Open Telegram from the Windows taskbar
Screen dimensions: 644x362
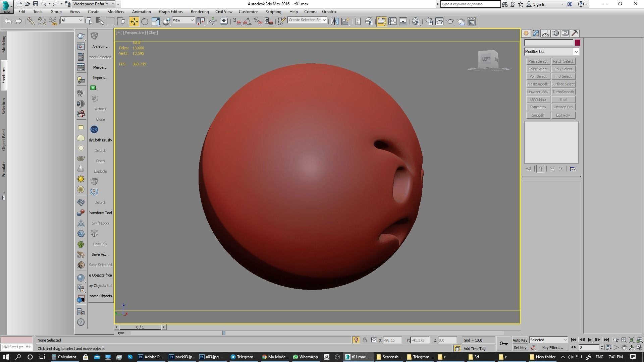point(242,357)
